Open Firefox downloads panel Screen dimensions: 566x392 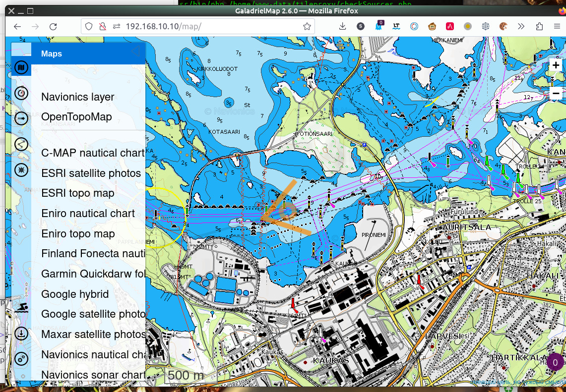(343, 26)
